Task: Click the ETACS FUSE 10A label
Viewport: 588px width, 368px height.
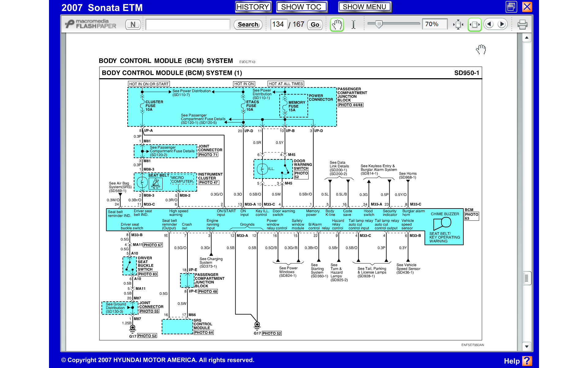Action: click(252, 105)
